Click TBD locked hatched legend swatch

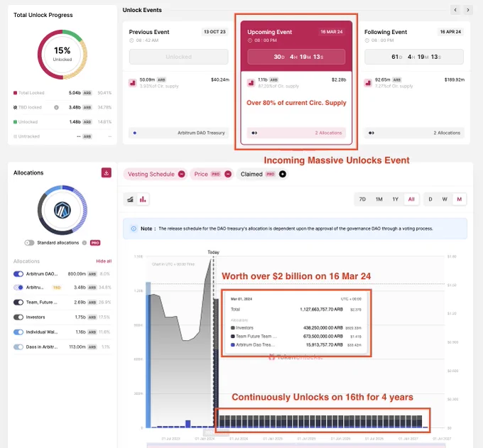click(x=15, y=107)
